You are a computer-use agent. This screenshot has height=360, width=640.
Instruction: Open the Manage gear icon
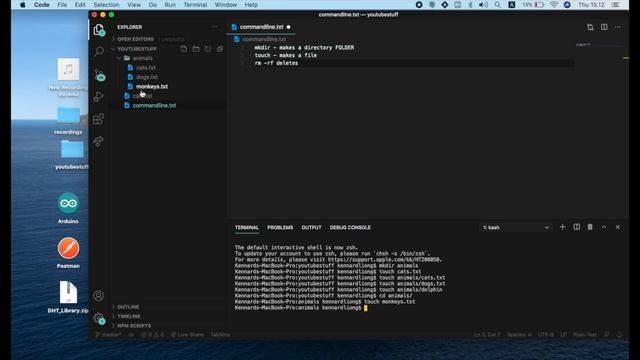tap(98, 318)
